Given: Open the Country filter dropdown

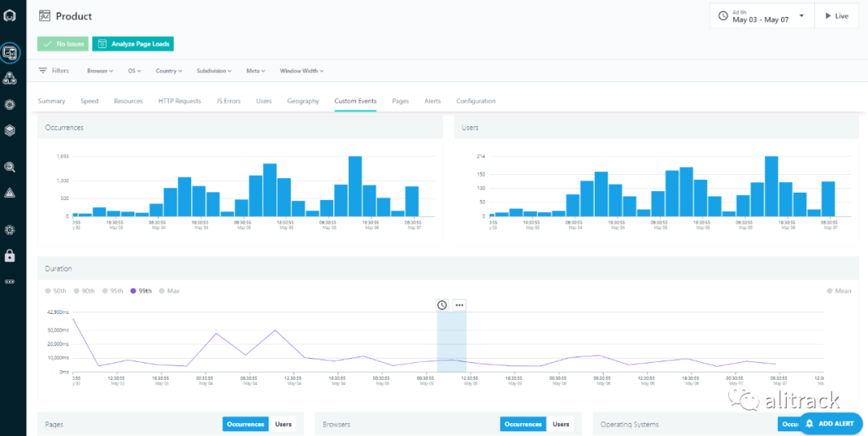Looking at the screenshot, I should click(x=170, y=71).
